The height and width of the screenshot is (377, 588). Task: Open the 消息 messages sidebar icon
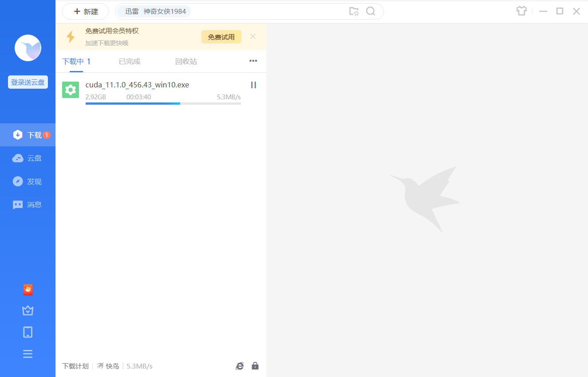tap(28, 204)
